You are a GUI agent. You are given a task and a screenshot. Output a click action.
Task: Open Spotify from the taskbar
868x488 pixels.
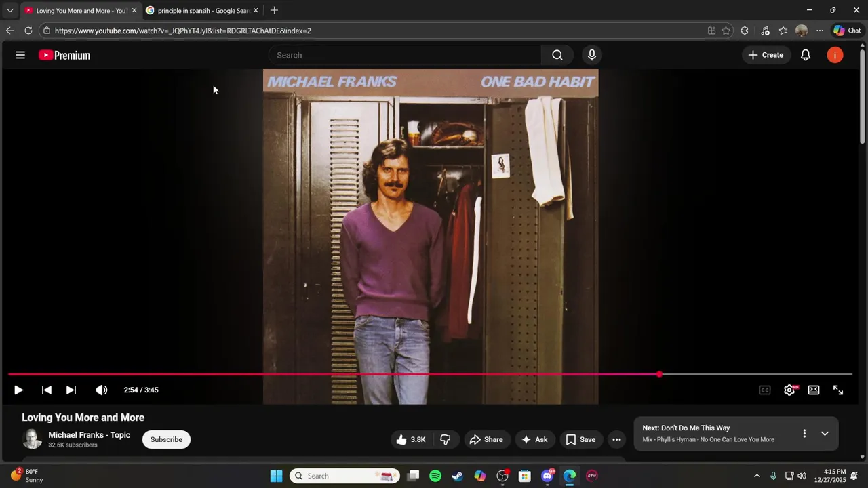(x=435, y=476)
